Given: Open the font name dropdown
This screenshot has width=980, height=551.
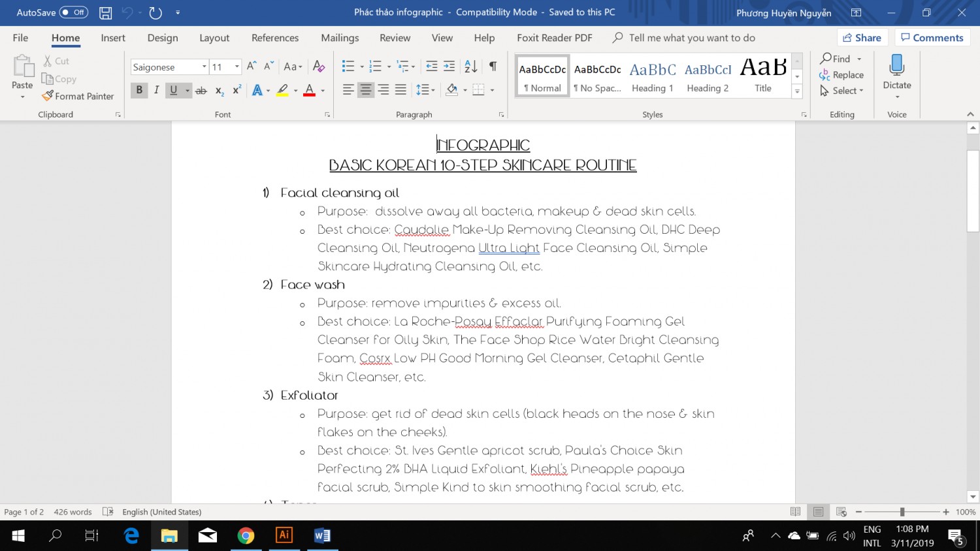Looking at the screenshot, I should pyautogui.click(x=204, y=67).
